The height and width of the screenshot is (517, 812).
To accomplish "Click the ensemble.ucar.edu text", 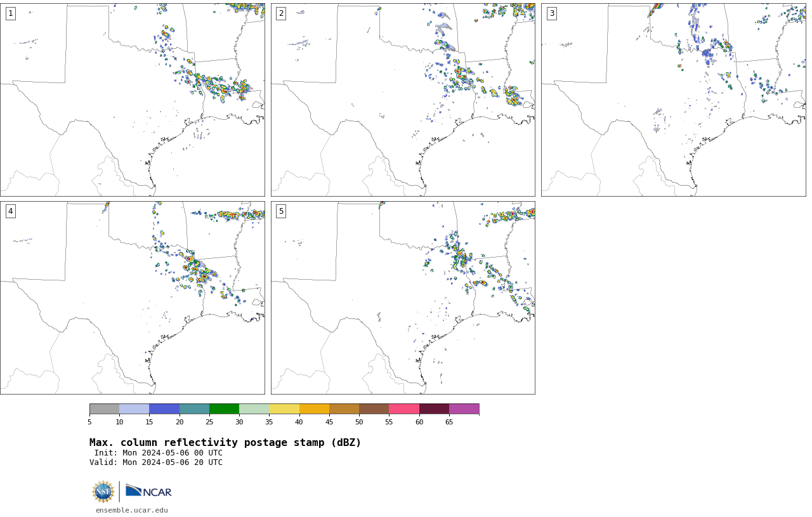I will pos(132,510).
